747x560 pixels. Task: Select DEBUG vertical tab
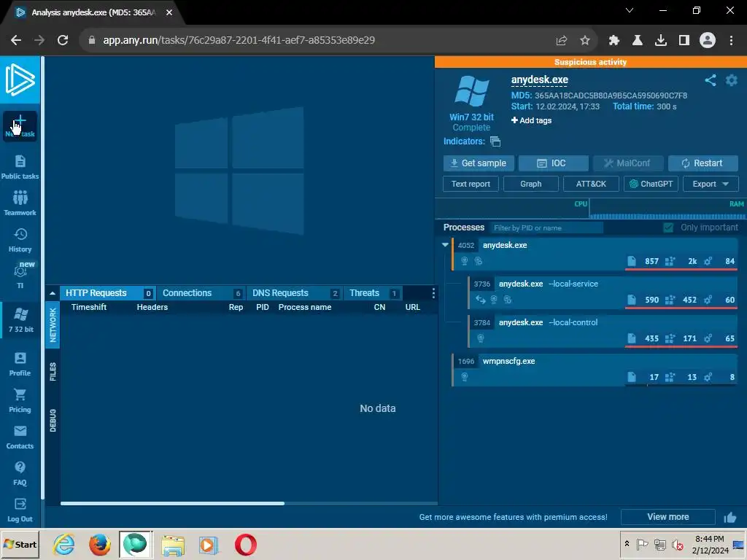pyautogui.click(x=53, y=421)
